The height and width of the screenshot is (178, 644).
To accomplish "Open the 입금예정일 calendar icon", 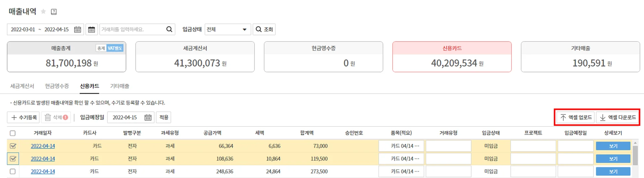I will pos(148,117).
